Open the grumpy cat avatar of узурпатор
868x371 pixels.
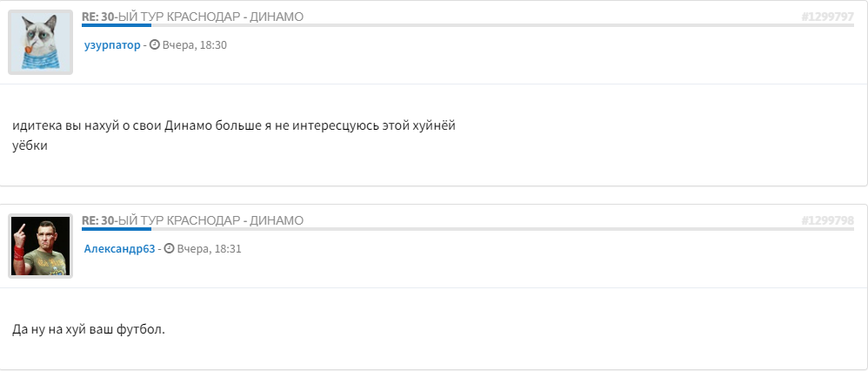click(x=40, y=42)
